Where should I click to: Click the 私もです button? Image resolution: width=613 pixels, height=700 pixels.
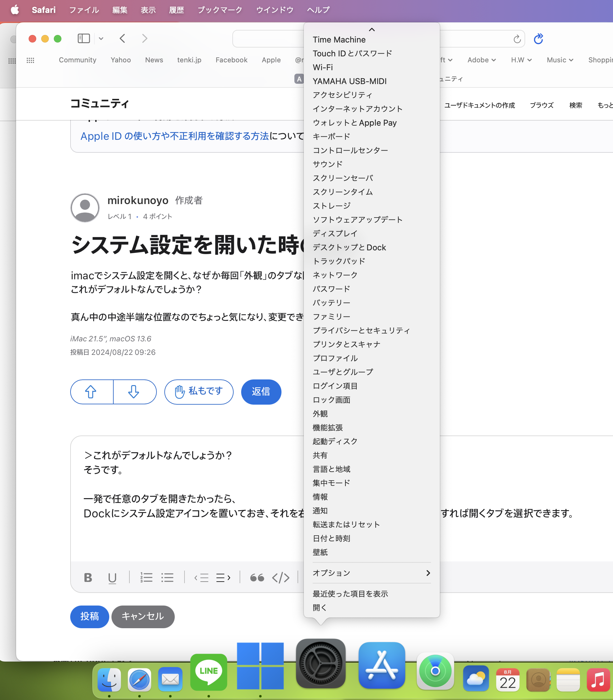click(x=199, y=392)
